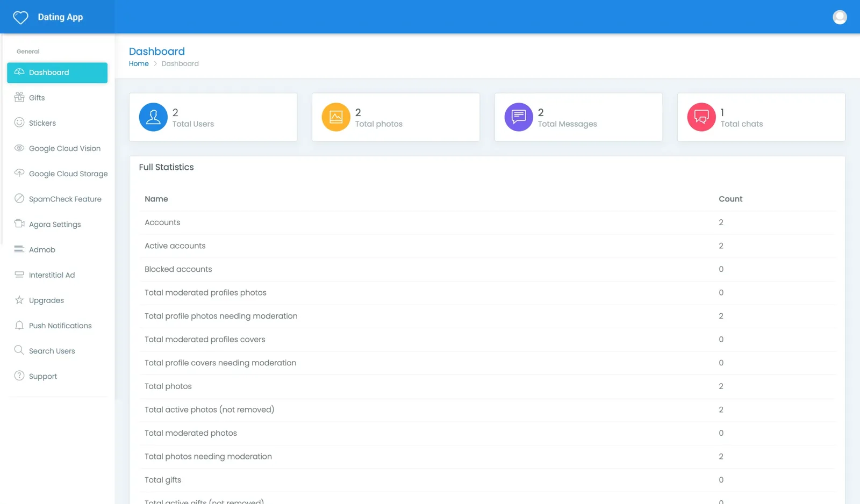Click the Push Notifications bell icon
This screenshot has height=504, width=860.
[x=19, y=325]
